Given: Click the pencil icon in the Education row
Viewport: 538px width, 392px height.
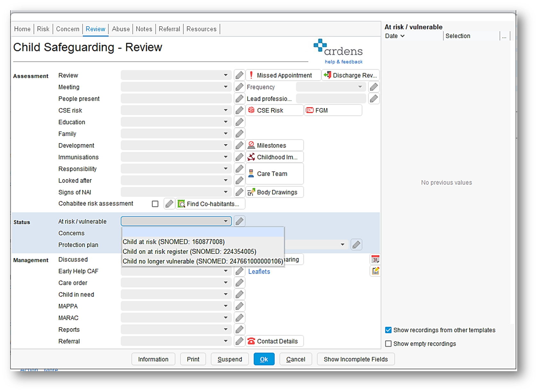Looking at the screenshot, I should [x=239, y=122].
